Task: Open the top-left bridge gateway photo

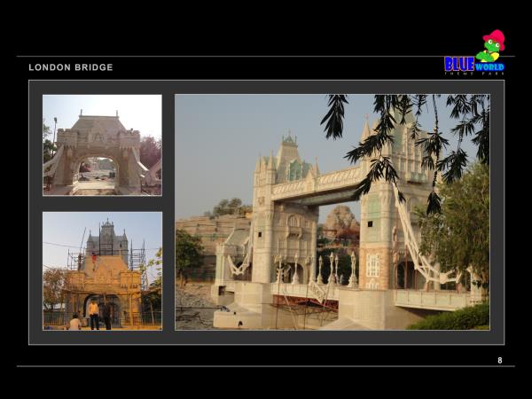Action: (102, 145)
